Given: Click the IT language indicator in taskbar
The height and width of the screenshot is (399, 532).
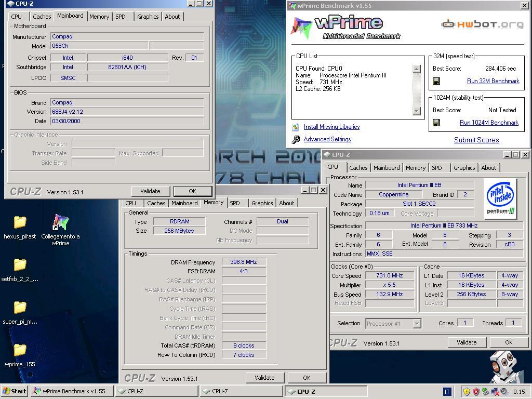Looking at the screenshot, I should (447, 392).
